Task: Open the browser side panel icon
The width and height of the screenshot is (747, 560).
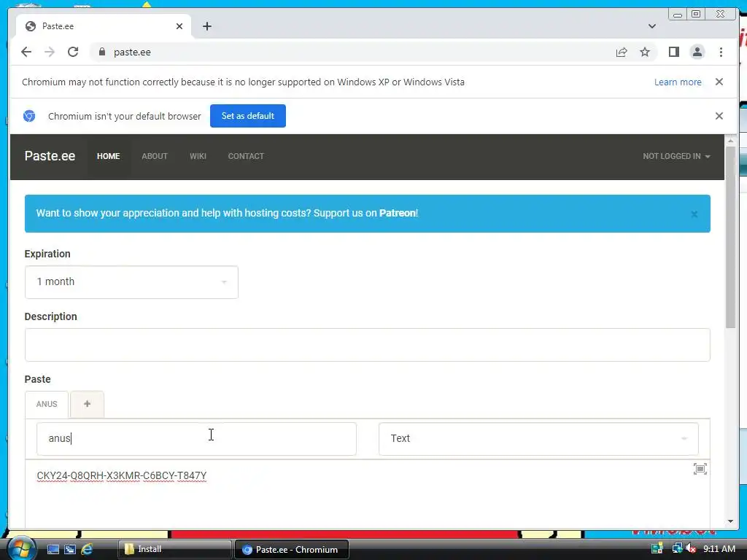Action: (673, 52)
